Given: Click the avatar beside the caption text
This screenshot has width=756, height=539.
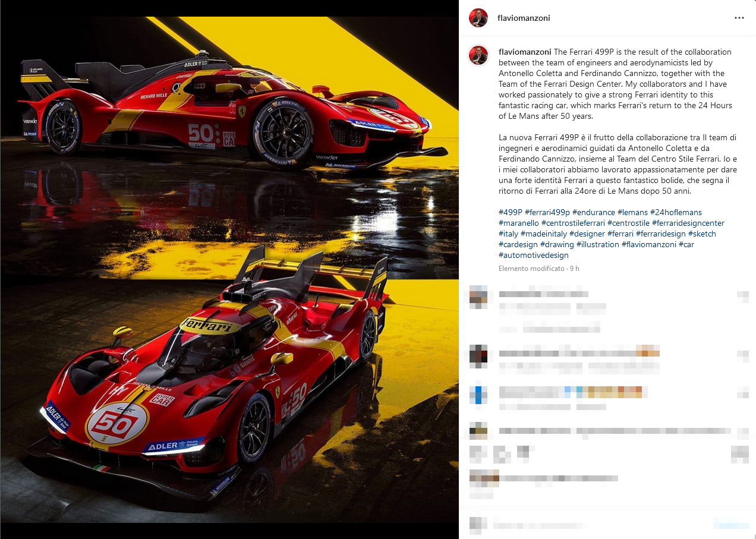Looking at the screenshot, I should pyautogui.click(x=478, y=55).
